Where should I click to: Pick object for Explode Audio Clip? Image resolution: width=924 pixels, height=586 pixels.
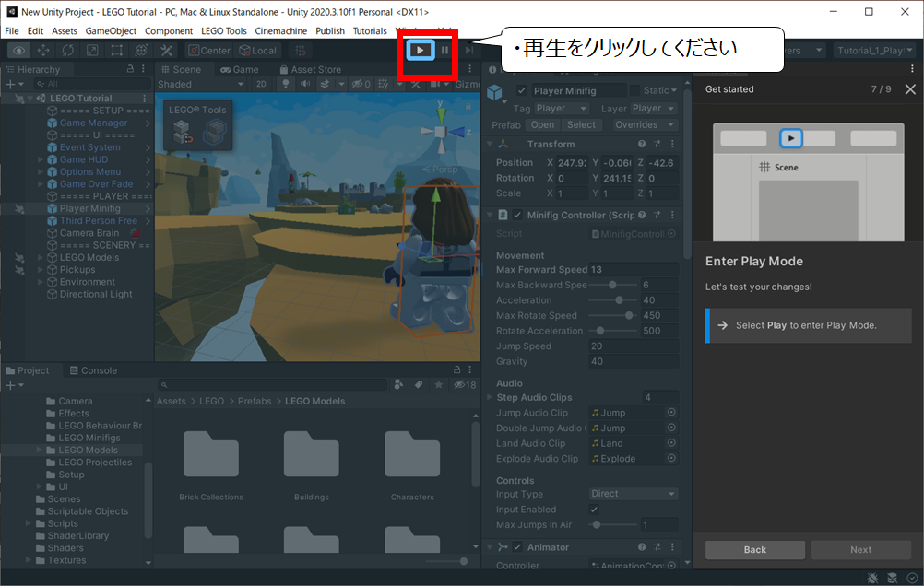(671, 458)
